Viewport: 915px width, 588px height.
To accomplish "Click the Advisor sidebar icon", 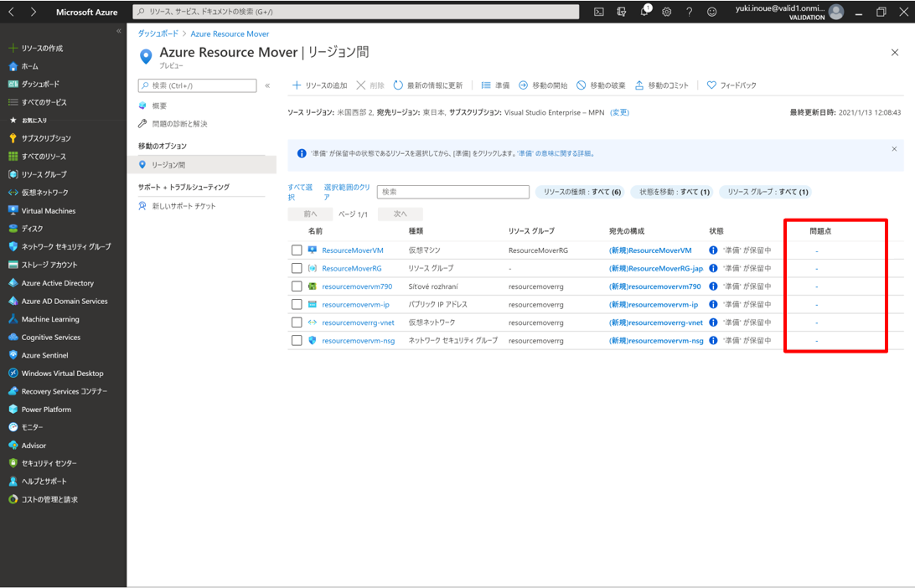I will 13,445.
